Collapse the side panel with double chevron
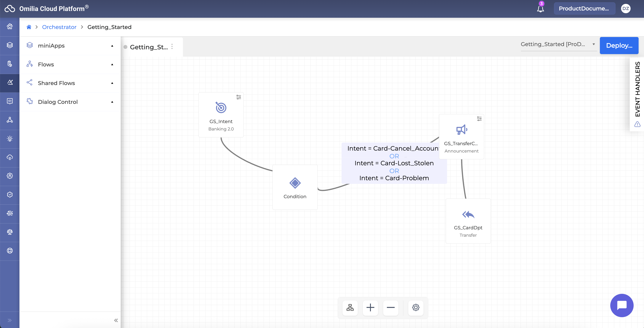 coord(116,320)
